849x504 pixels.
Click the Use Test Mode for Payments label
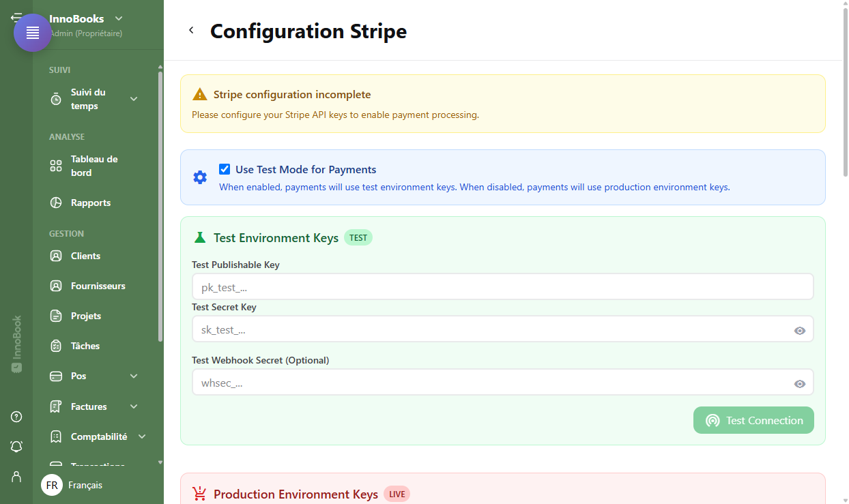306,169
